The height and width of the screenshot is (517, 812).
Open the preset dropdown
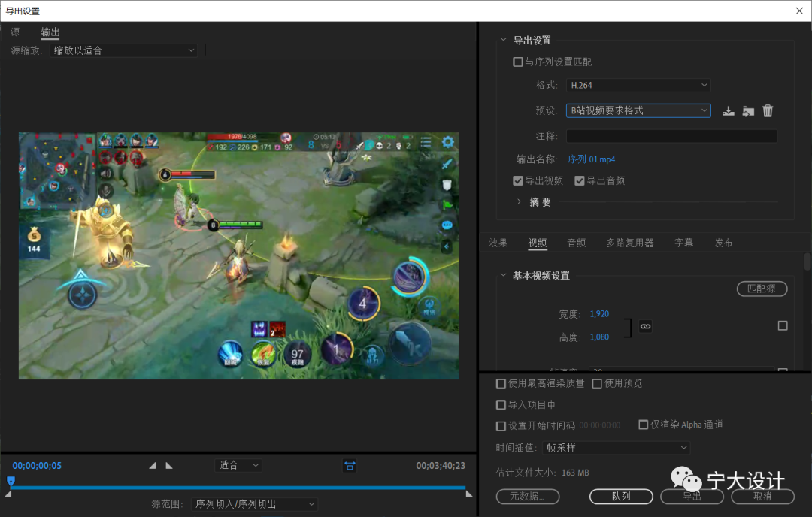(638, 110)
